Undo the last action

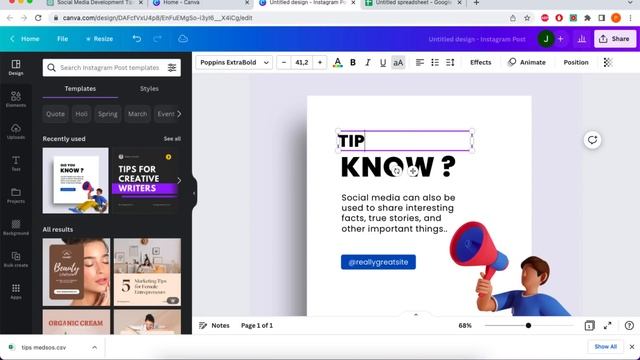(137, 39)
